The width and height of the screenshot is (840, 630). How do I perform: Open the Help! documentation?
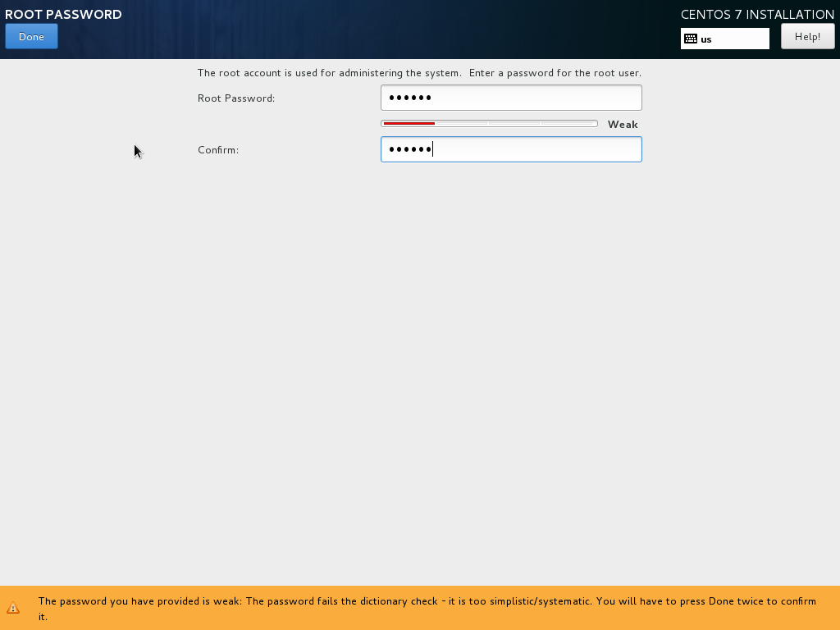coord(807,36)
